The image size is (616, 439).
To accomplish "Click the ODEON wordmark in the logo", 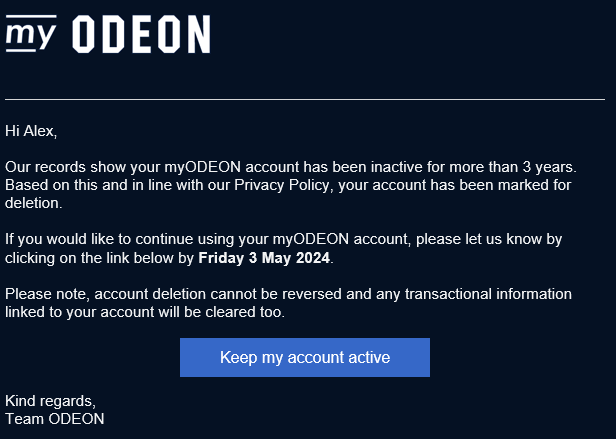I will tap(143, 35).
